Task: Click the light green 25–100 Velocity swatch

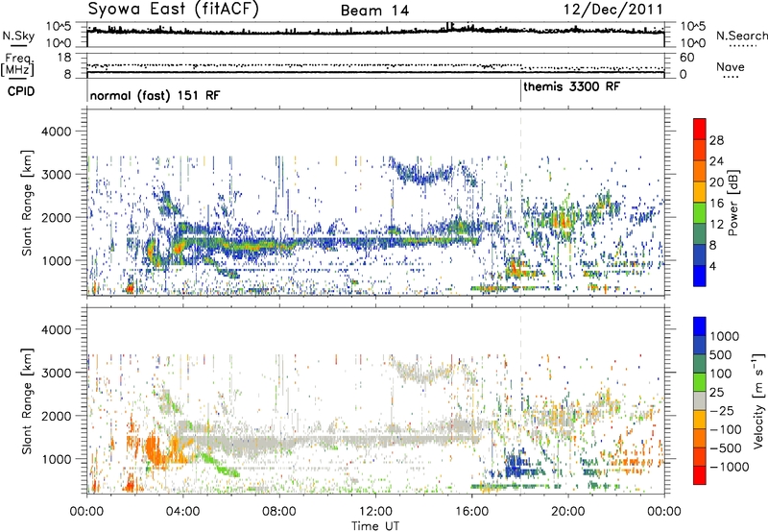Action: [700, 382]
